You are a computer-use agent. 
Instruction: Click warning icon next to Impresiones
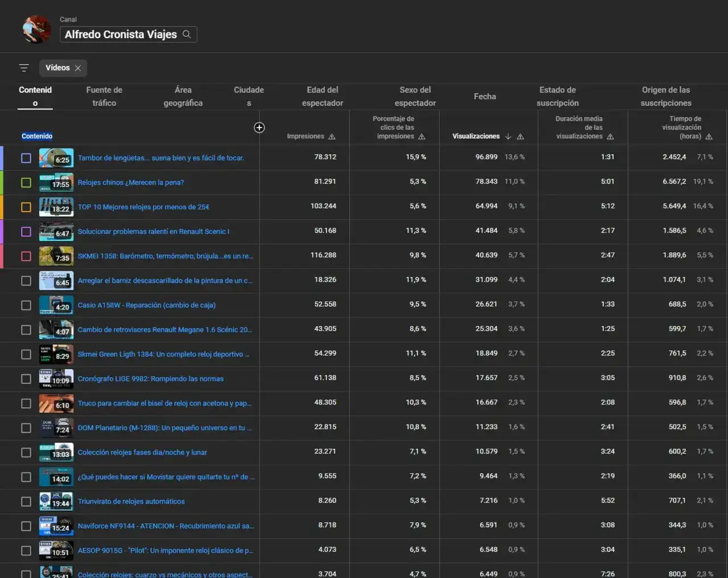click(332, 137)
